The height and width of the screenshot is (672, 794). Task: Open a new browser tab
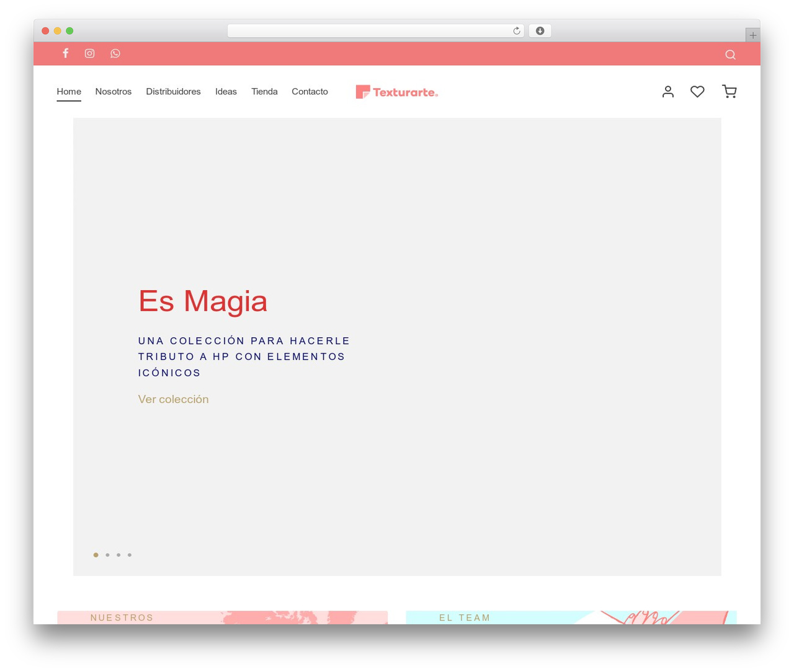click(752, 35)
